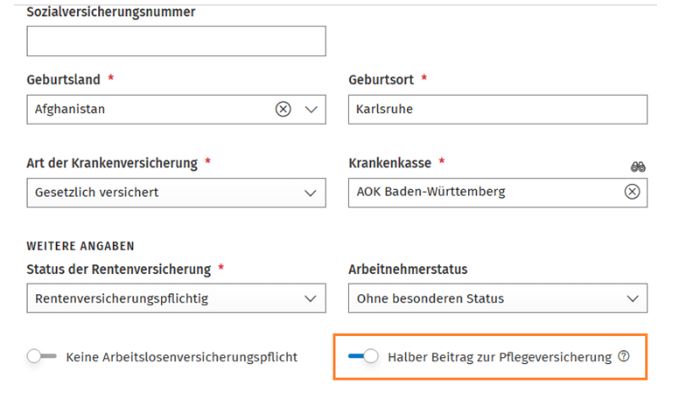Clear the AOK Baden-Württemberg Krankenkasse entry
Viewport: 678px width, 407px height.
(x=632, y=192)
